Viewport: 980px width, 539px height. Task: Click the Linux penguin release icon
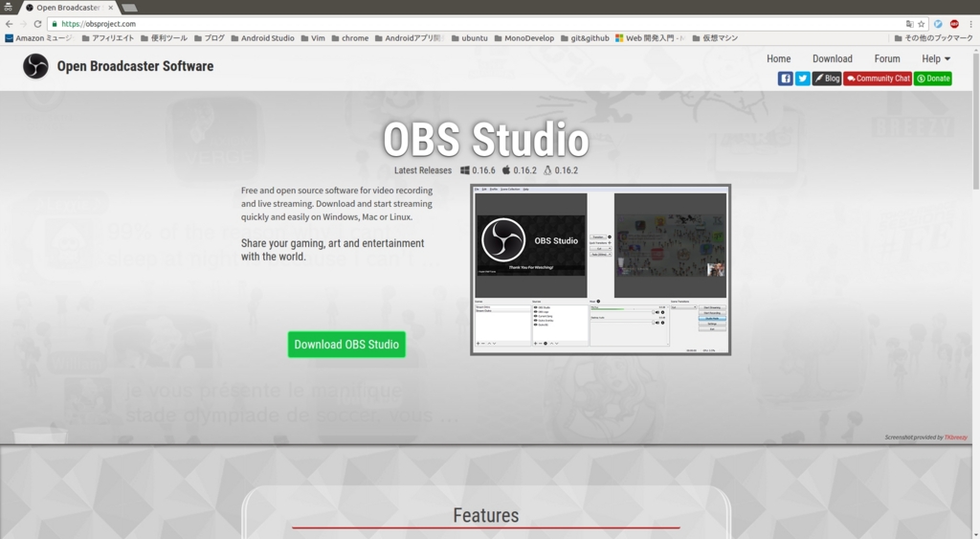click(547, 170)
